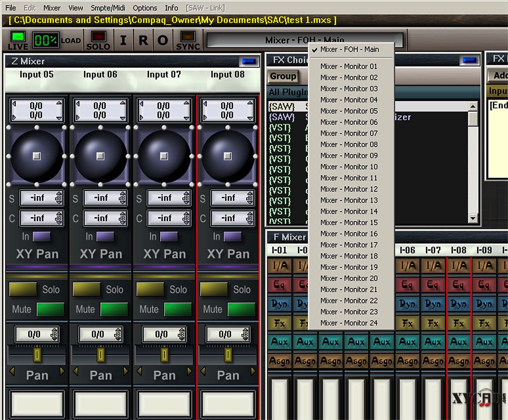Open Asgn section of channel I-07
Viewport: 508px width, 420px height.
click(x=433, y=361)
